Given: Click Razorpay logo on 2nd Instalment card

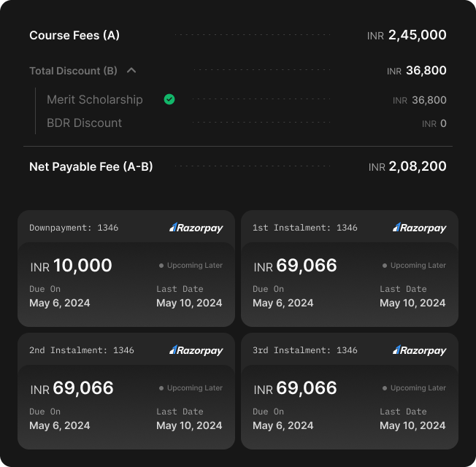Looking at the screenshot, I should click(x=196, y=350).
